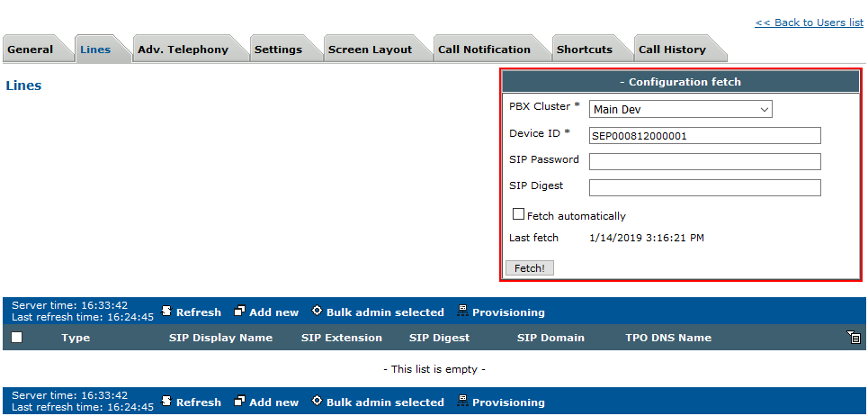Focus the SIP Password field

pyautogui.click(x=704, y=162)
